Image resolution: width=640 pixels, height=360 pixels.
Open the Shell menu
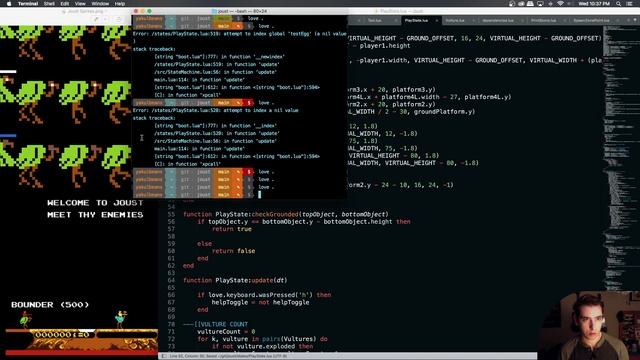pyautogui.click(x=49, y=4)
